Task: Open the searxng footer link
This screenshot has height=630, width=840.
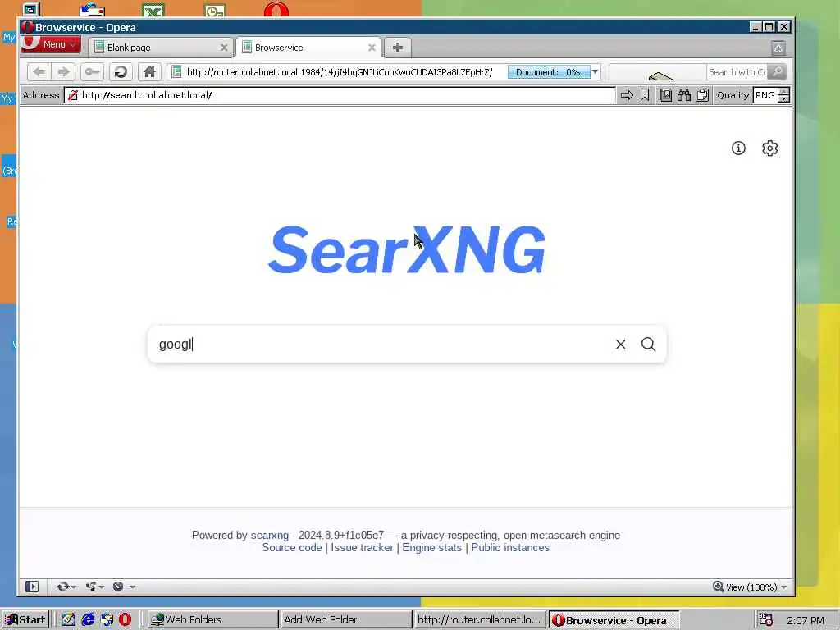Action: pyautogui.click(x=269, y=535)
